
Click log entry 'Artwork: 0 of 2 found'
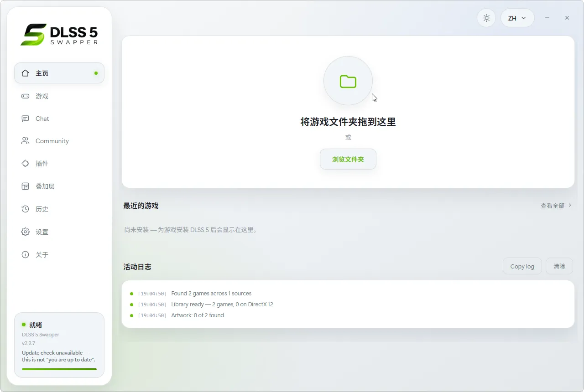tap(198, 315)
